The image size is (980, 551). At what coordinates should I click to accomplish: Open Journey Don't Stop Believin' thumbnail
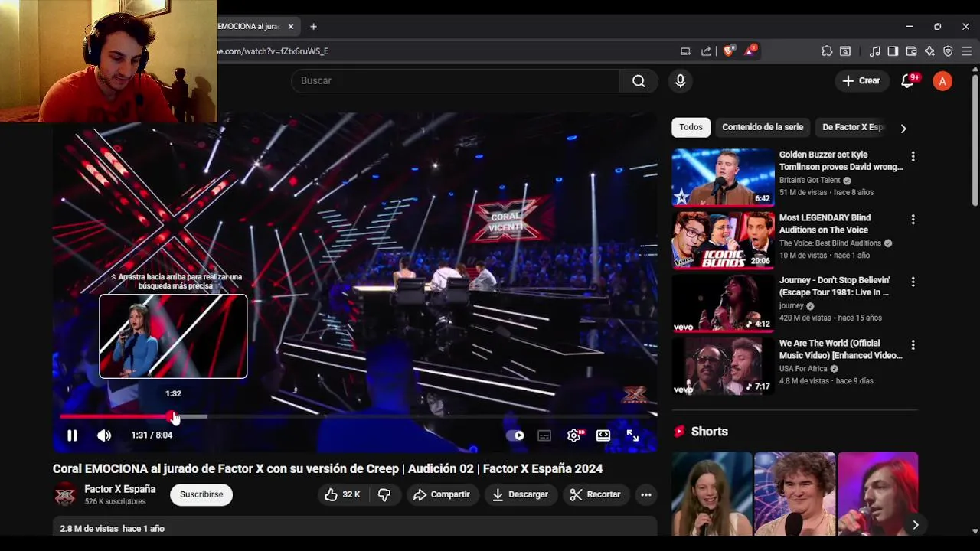pos(724,303)
